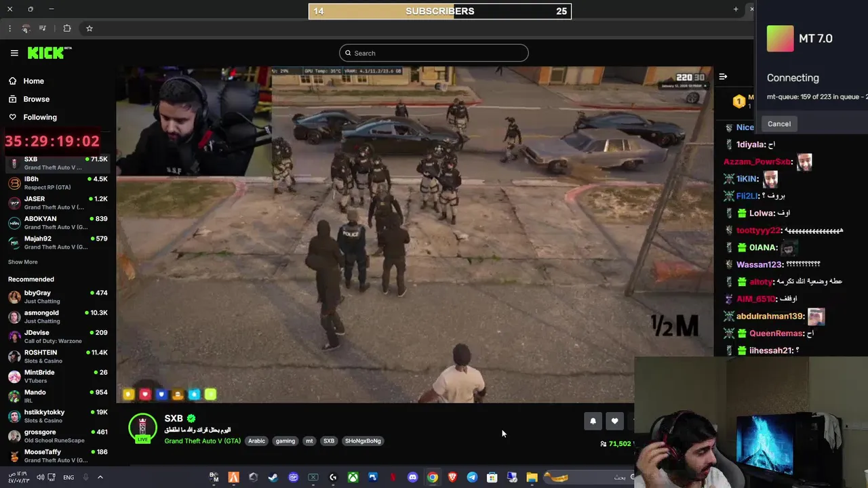Cancel the MT 7.0 connection
Viewport: 868px width, 488px height.
point(779,123)
